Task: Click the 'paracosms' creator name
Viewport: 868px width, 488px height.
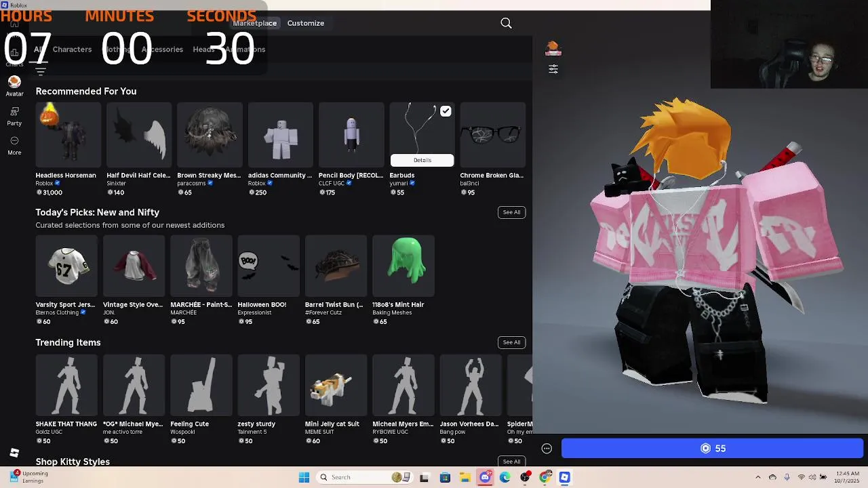Action: coord(192,183)
